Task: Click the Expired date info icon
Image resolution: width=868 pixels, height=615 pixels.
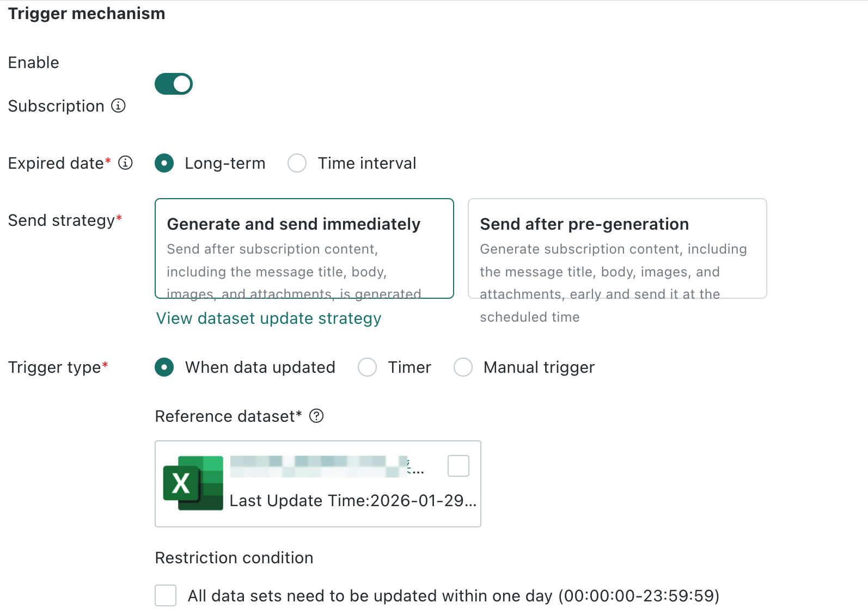Action: [x=125, y=163]
